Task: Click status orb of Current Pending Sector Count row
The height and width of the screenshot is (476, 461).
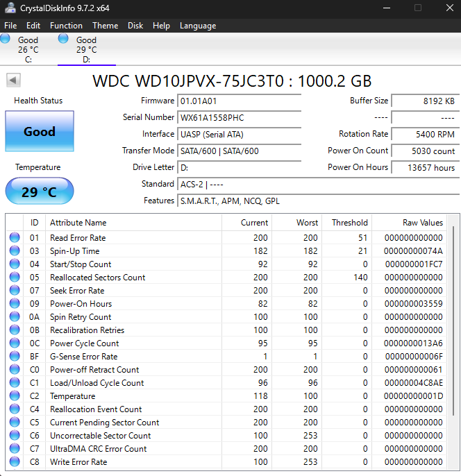Action: point(15,423)
